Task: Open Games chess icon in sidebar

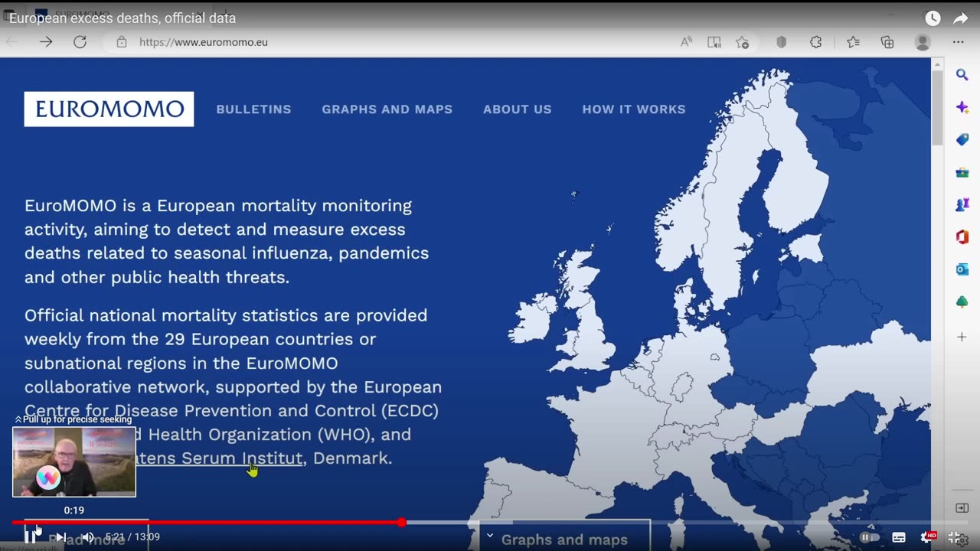Action: click(x=962, y=204)
